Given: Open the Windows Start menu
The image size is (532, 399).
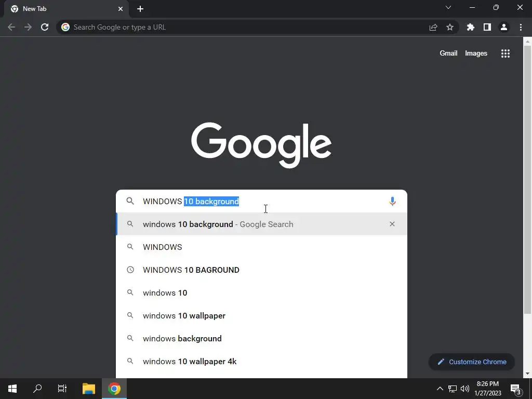Looking at the screenshot, I should pos(12,389).
